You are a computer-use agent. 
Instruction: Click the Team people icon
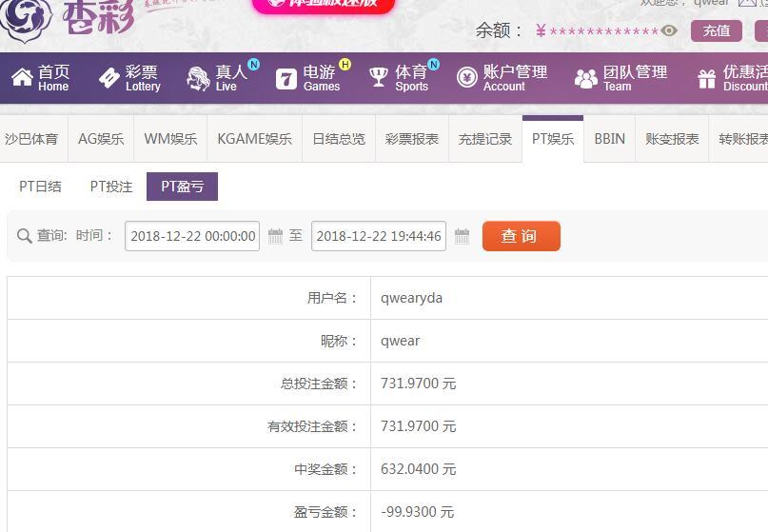pos(586,78)
